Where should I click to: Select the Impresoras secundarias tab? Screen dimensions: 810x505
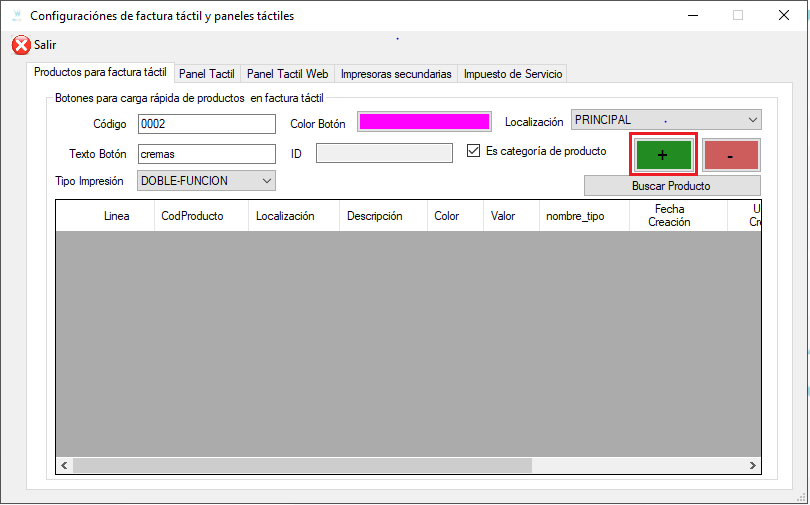(x=396, y=74)
